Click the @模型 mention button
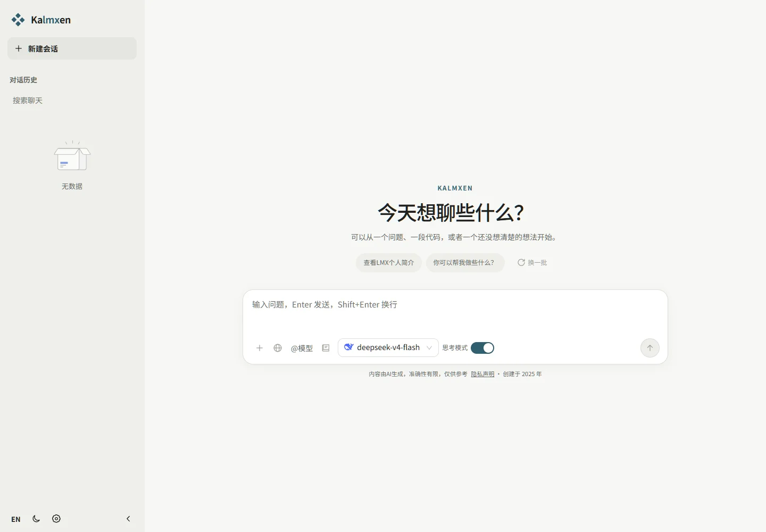The height and width of the screenshot is (532, 766). 302,348
